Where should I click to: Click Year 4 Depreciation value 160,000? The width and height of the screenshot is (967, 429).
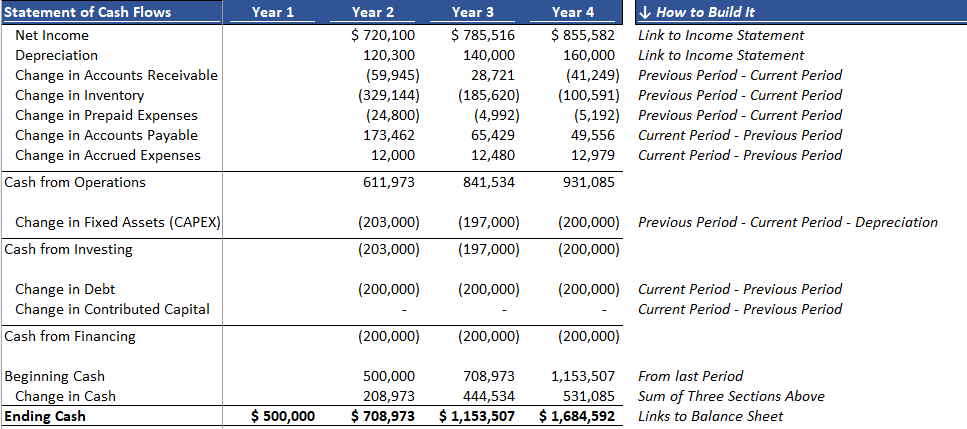tap(590, 55)
